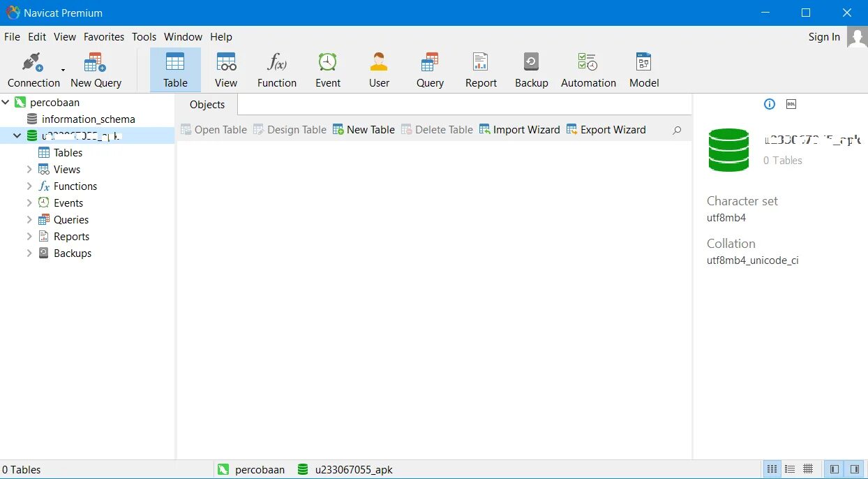Viewport: 868px width, 479px height.
Task: Open the Connection toolbar button
Action: point(33,70)
